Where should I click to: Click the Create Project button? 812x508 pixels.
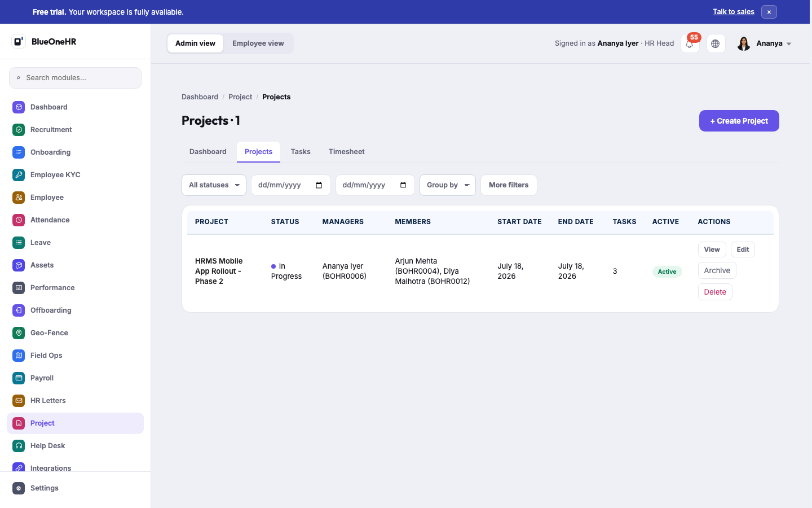coord(739,121)
